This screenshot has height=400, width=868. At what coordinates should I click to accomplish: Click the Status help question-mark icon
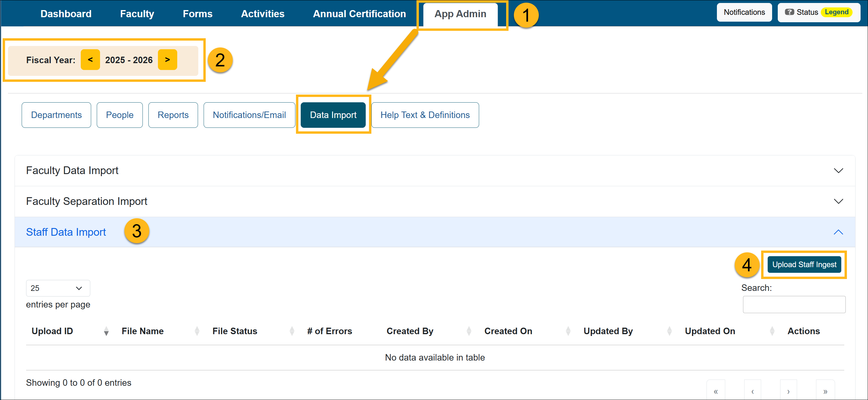point(790,12)
